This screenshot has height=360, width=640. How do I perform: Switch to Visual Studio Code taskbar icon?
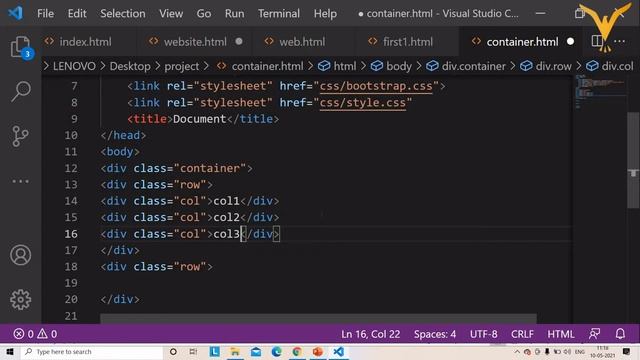click(x=338, y=352)
